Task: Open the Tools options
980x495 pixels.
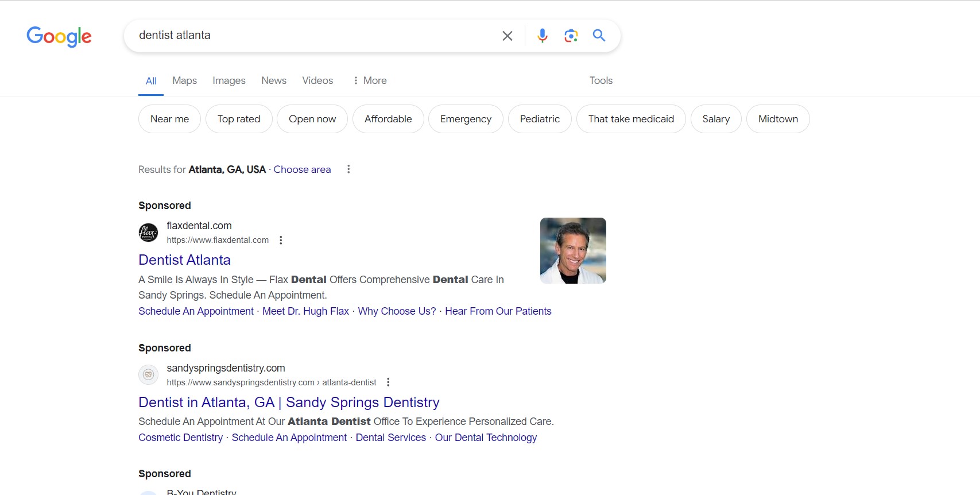Action: [601, 81]
